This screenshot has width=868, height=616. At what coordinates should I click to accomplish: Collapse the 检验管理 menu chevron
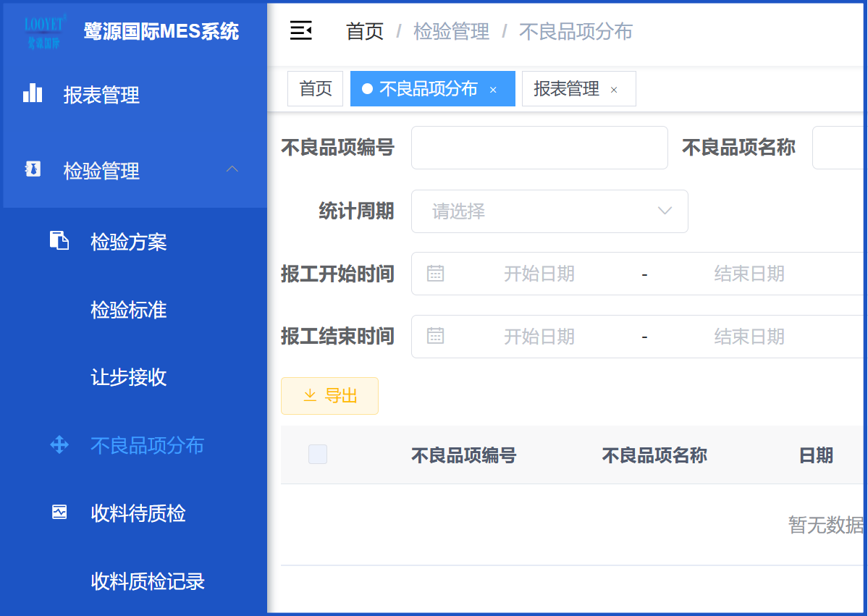[x=232, y=169]
